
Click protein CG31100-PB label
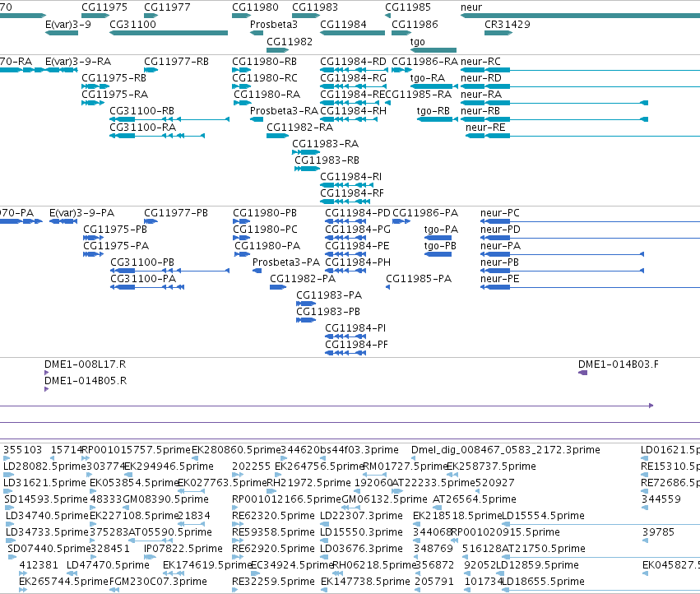click(x=142, y=262)
